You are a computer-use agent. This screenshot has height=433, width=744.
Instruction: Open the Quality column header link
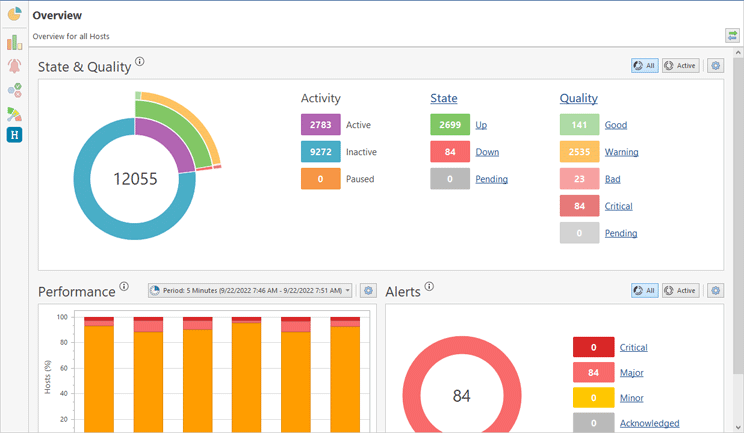click(578, 98)
